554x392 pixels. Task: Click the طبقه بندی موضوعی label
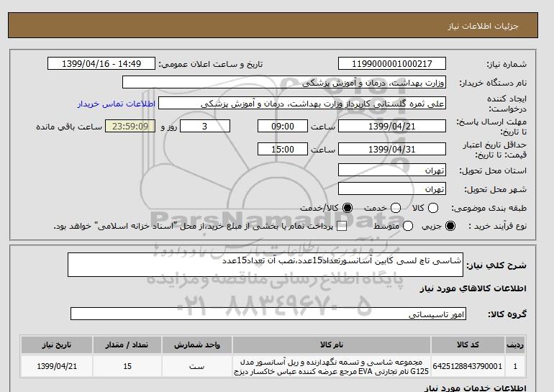tap(489, 209)
